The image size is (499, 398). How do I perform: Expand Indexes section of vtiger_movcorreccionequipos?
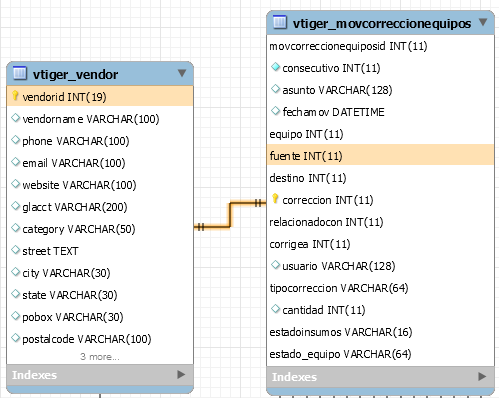[x=482, y=377]
